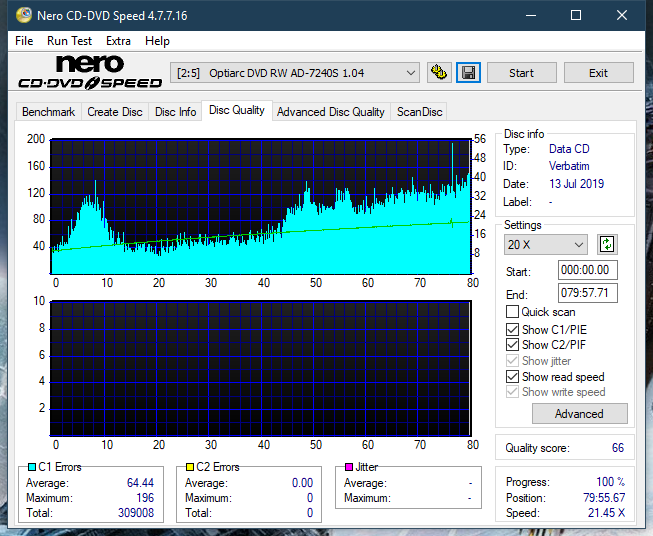Click the Start time input field

coord(587,270)
